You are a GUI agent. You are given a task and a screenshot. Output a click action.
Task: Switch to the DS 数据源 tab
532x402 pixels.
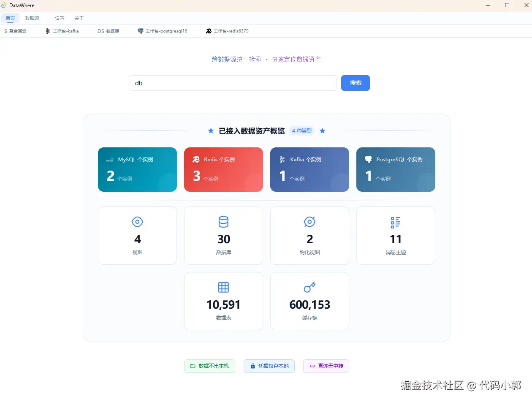[108, 31]
